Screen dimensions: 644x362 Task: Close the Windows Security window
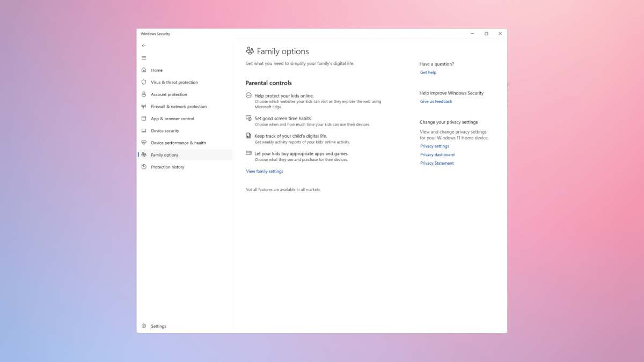click(x=500, y=34)
